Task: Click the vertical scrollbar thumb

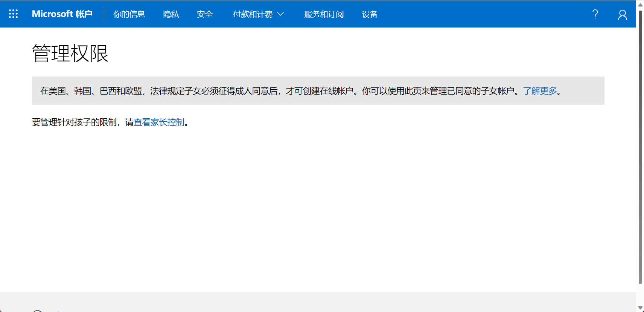Action: (x=640, y=147)
